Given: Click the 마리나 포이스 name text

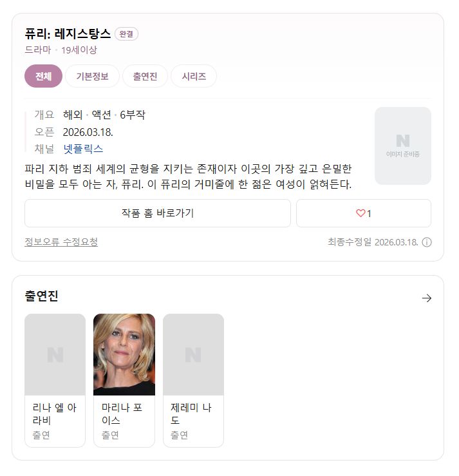Looking at the screenshot, I should [122, 414].
